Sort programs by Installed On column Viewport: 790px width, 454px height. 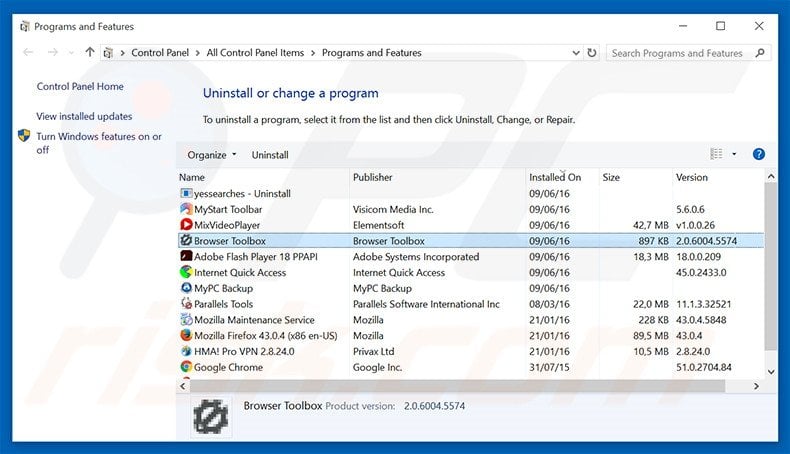pos(555,177)
